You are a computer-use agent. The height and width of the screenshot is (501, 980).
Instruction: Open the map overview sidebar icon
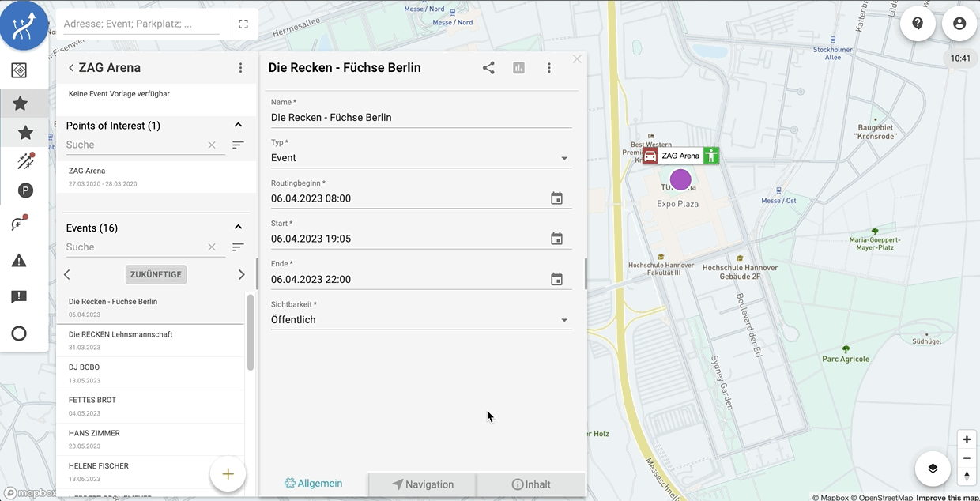[20, 70]
